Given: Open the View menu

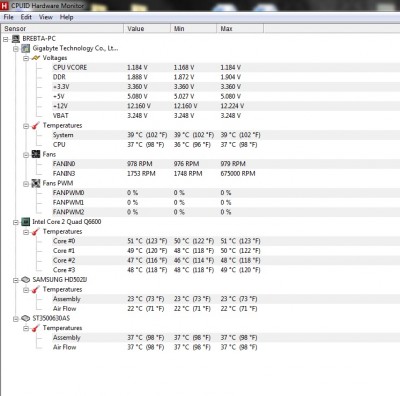Looking at the screenshot, I should click(46, 17).
